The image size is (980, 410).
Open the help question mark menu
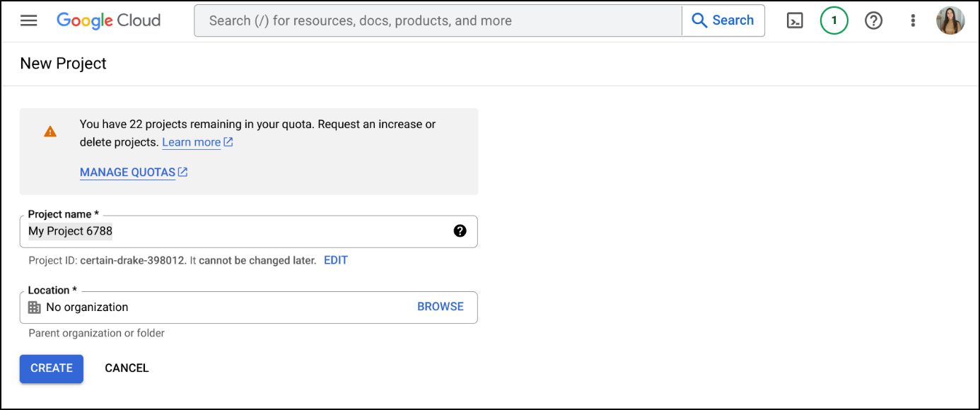pos(874,20)
